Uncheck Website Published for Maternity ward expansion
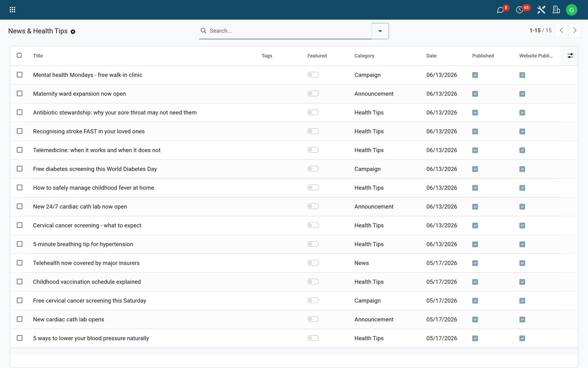Image resolution: width=588 pixels, height=368 pixels. point(522,94)
